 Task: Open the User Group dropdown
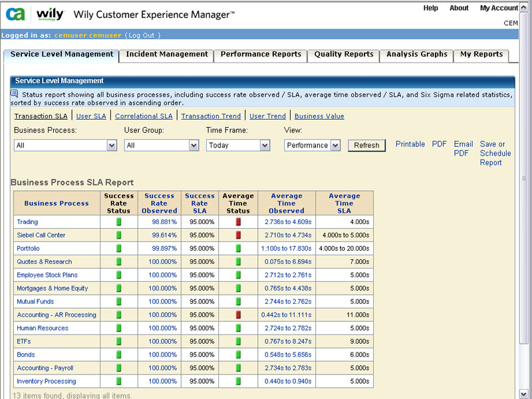click(x=162, y=146)
